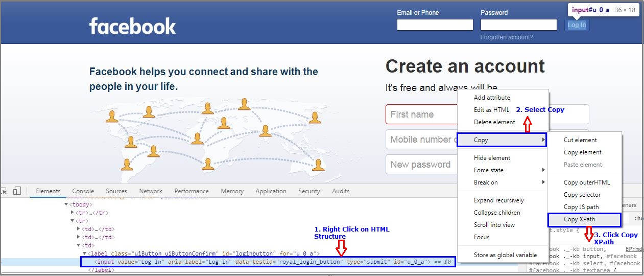Click the Password input field

(519, 25)
